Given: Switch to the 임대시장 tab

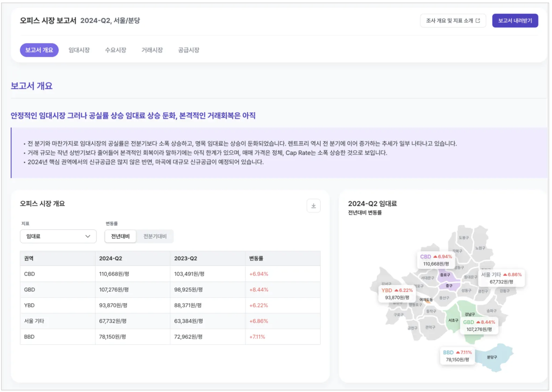Looking at the screenshot, I should [79, 50].
